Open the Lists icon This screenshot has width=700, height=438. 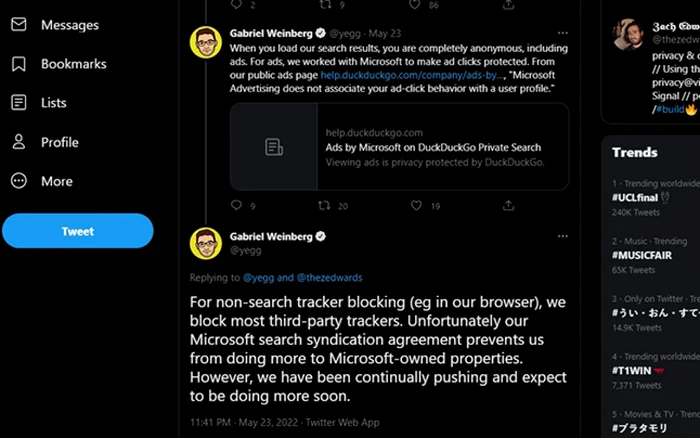19,103
